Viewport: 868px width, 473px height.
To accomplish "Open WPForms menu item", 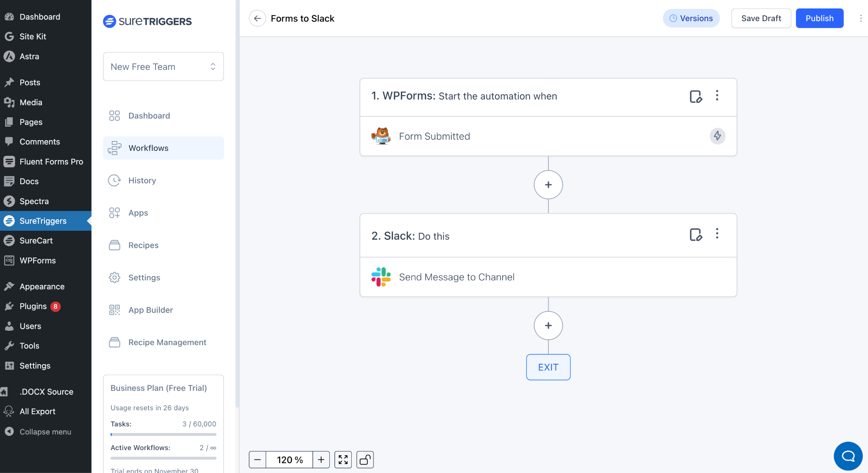I will pyautogui.click(x=46, y=260).
